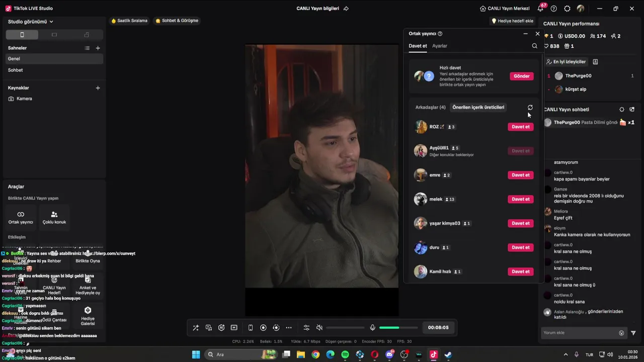The image size is (644, 362).
Task: Add a new scene with plus icon
Action: coord(98,48)
